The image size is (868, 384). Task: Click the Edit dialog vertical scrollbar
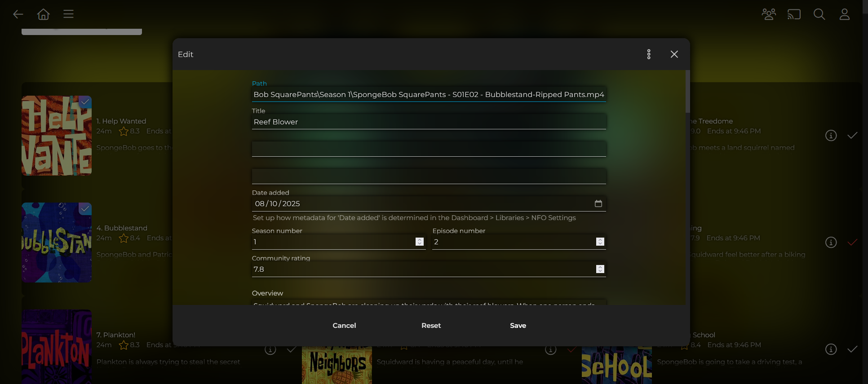coord(687,92)
